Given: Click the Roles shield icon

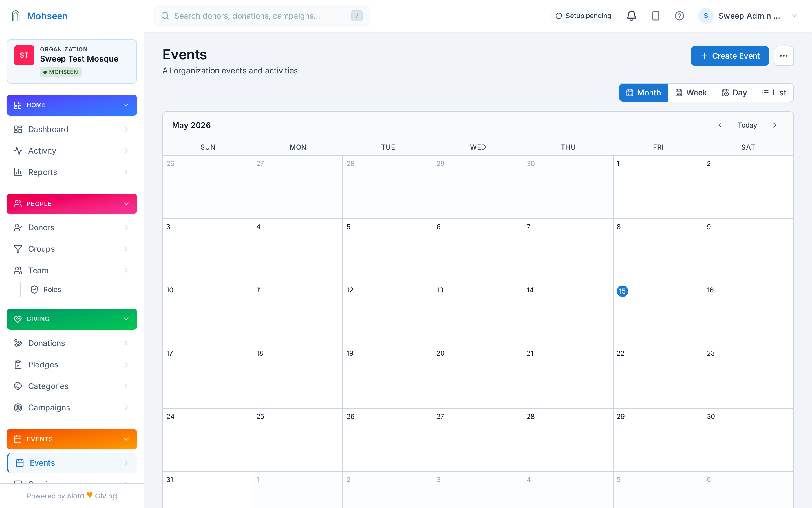Looking at the screenshot, I should [x=34, y=290].
